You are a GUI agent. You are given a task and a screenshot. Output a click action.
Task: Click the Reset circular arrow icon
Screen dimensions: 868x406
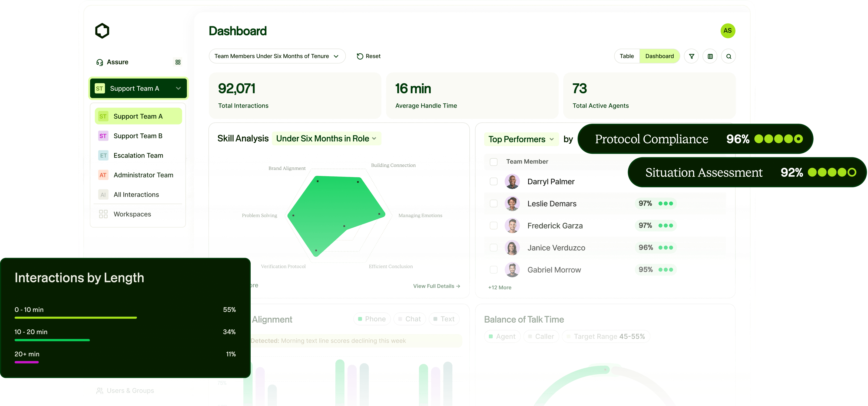point(360,56)
